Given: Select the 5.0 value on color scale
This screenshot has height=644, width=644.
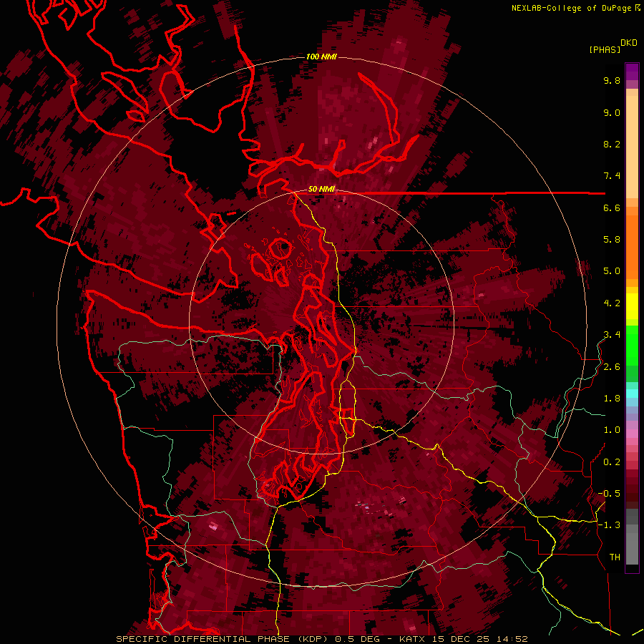Looking at the screenshot, I should pos(612,271).
